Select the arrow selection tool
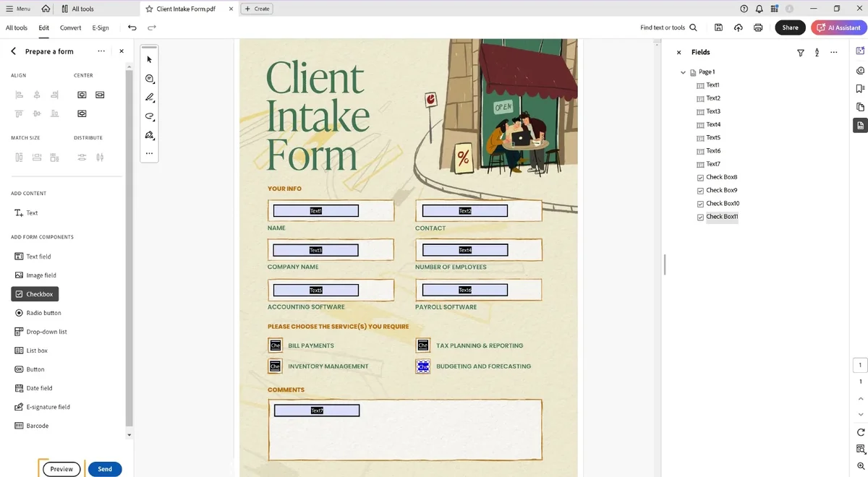Image resolution: width=868 pixels, height=477 pixels. pyautogui.click(x=150, y=59)
